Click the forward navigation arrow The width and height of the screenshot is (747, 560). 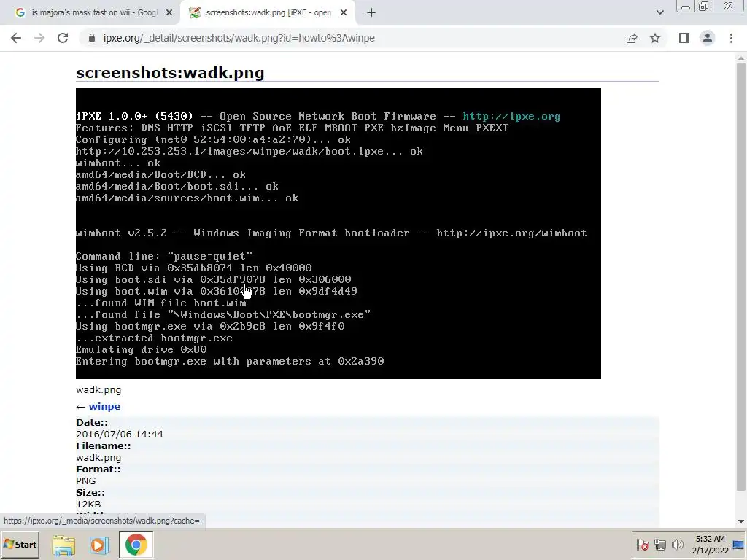tap(39, 38)
